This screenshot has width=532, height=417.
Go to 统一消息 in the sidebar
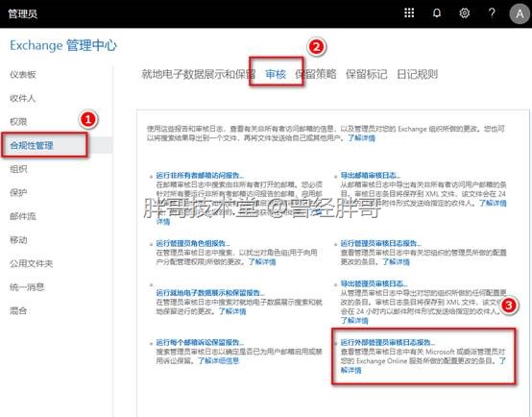pyautogui.click(x=27, y=287)
